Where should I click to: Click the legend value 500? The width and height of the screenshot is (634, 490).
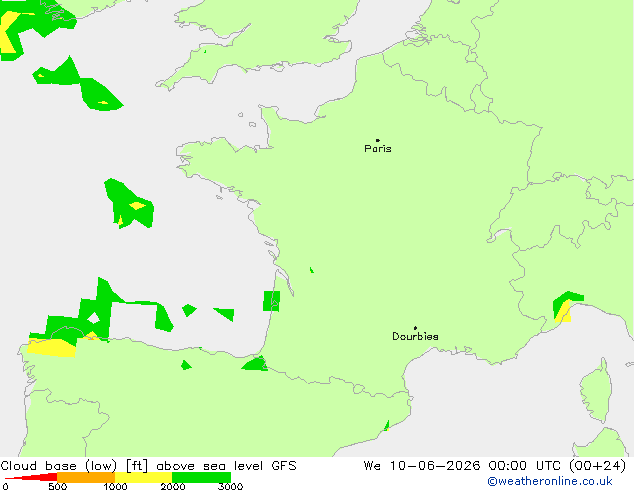57,486
